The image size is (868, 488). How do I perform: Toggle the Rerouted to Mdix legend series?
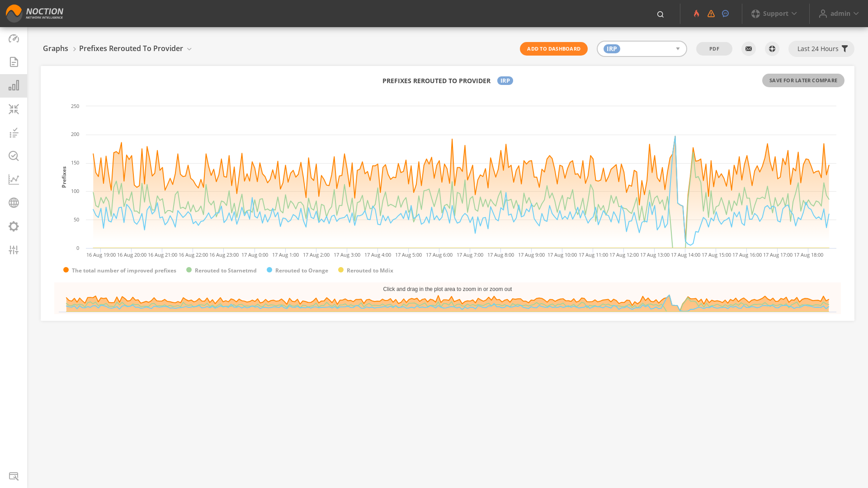[x=366, y=271]
